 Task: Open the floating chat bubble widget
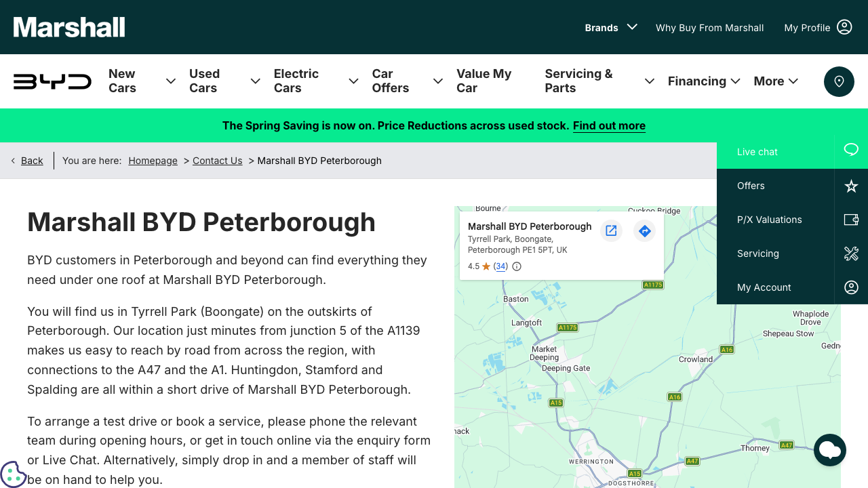[830, 450]
